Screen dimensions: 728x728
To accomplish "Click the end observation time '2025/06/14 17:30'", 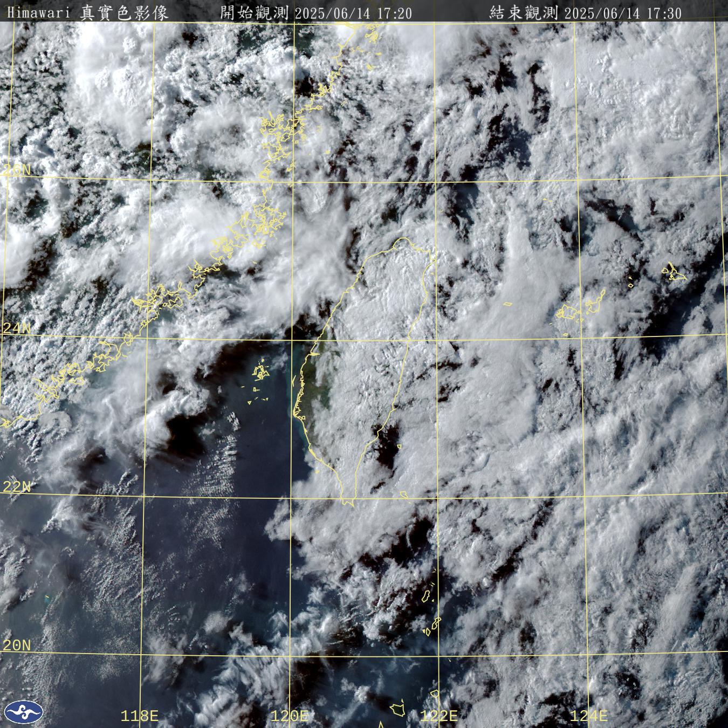I will click(x=623, y=13).
